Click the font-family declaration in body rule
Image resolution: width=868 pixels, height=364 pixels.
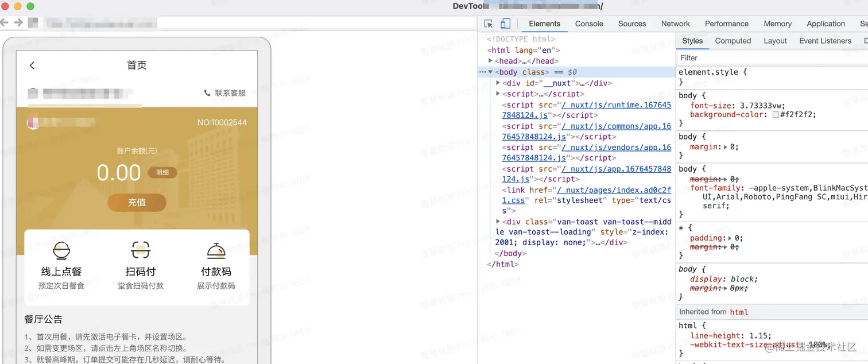(x=779, y=196)
